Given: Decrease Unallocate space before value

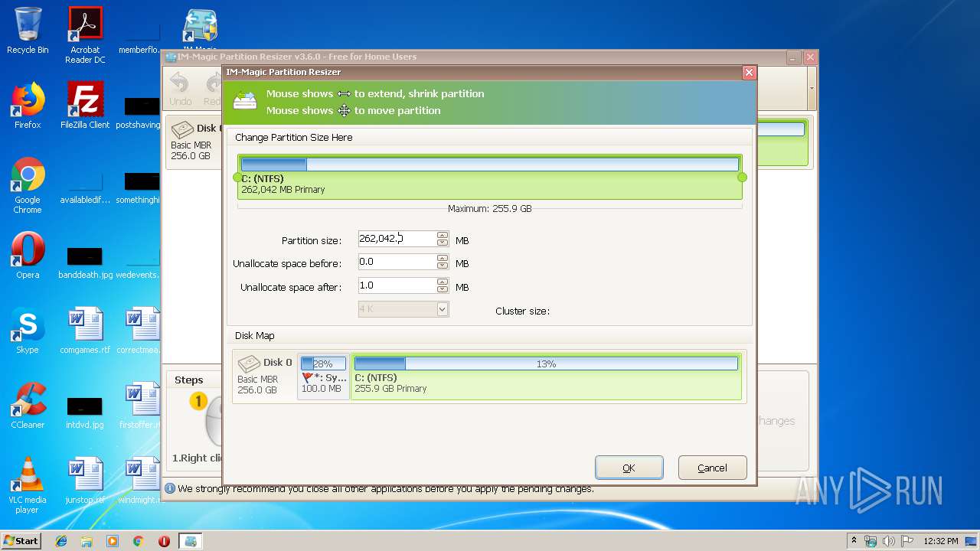Looking at the screenshot, I should [443, 266].
